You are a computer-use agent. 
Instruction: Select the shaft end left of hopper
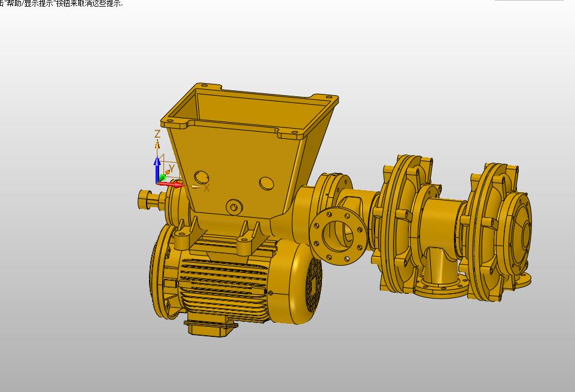(151, 199)
